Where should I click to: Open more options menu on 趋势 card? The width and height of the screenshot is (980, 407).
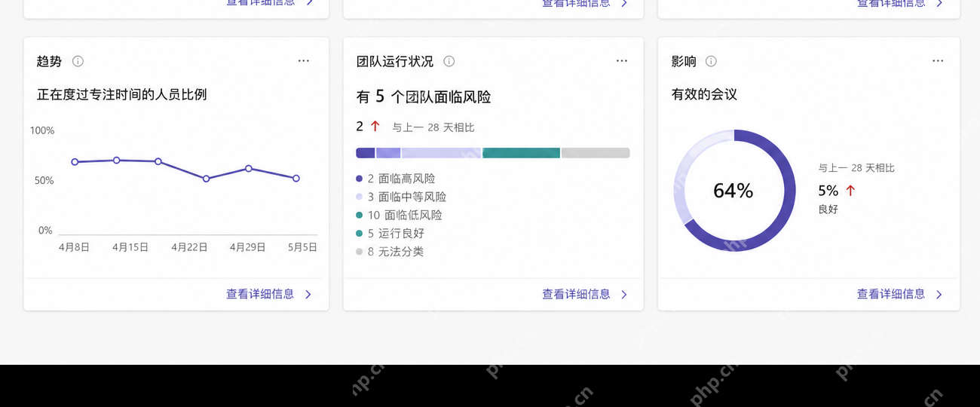[303, 61]
